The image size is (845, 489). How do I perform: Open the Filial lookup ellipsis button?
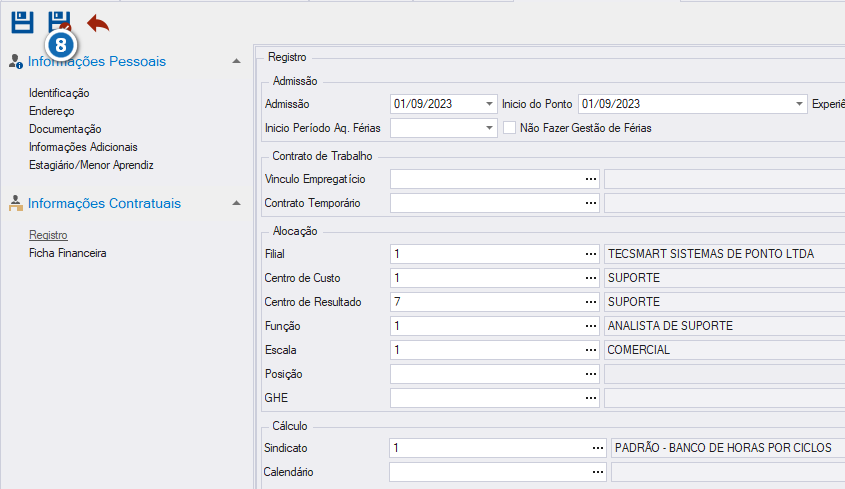[x=591, y=254]
